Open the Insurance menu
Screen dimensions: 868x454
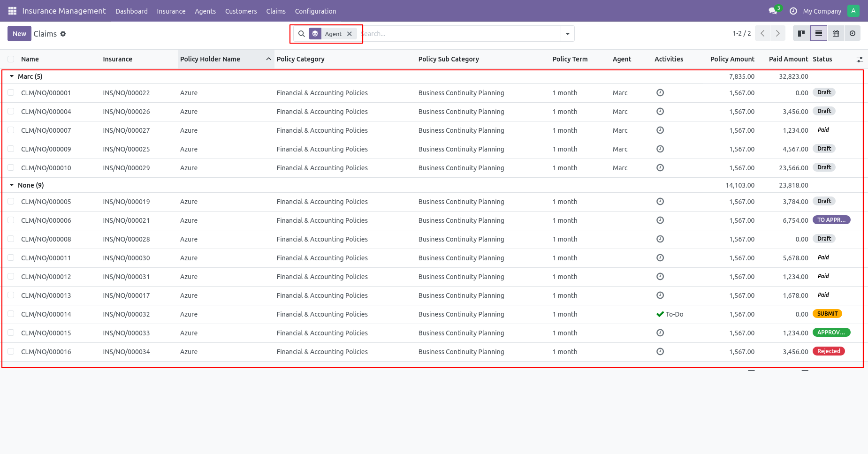pos(171,11)
